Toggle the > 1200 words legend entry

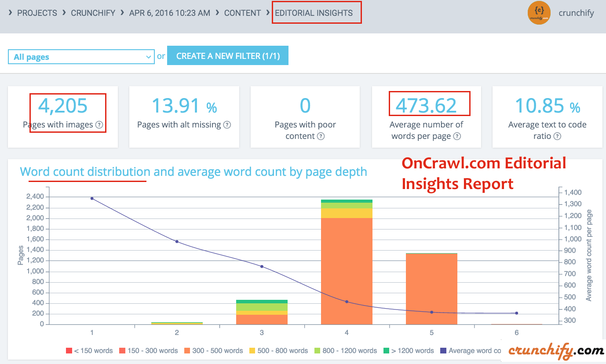409,351
